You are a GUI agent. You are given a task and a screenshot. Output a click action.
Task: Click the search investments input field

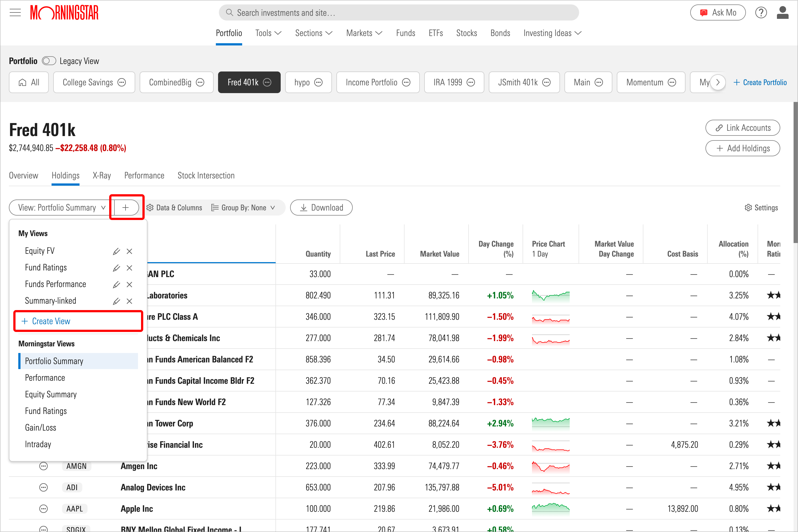click(x=399, y=13)
